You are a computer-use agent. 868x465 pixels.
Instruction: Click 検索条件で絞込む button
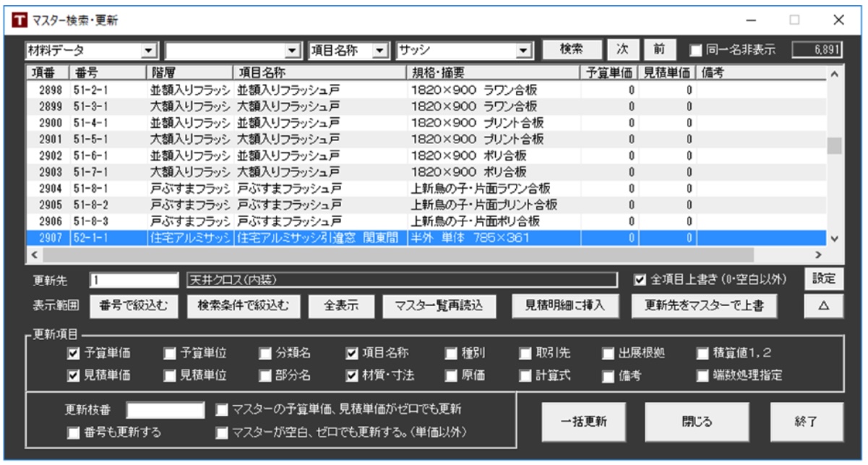tap(244, 306)
